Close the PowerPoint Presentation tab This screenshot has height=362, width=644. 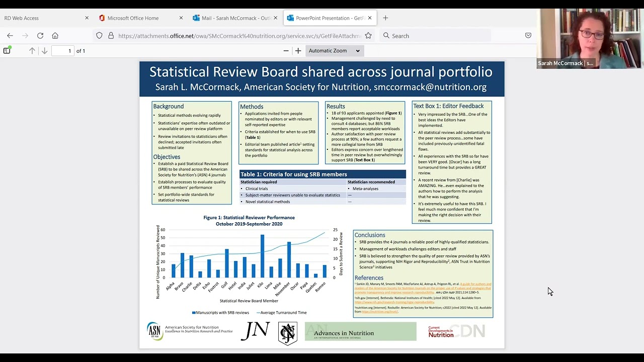(x=370, y=18)
